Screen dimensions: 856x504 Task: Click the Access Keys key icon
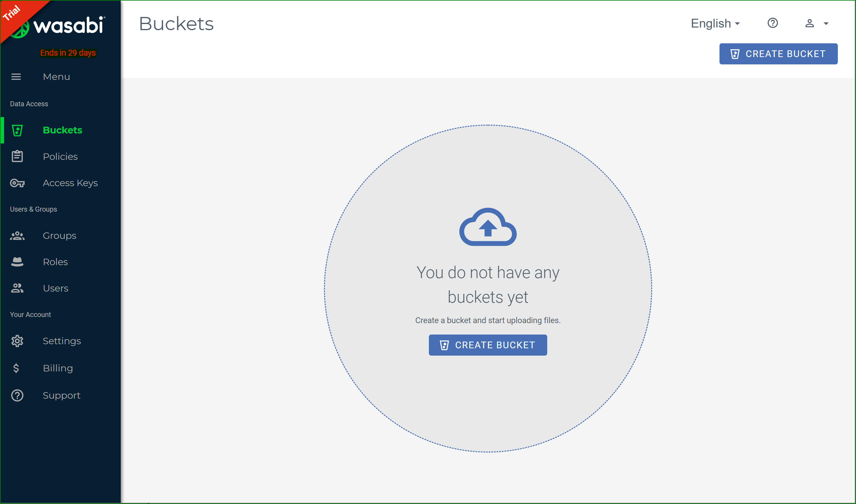17,183
